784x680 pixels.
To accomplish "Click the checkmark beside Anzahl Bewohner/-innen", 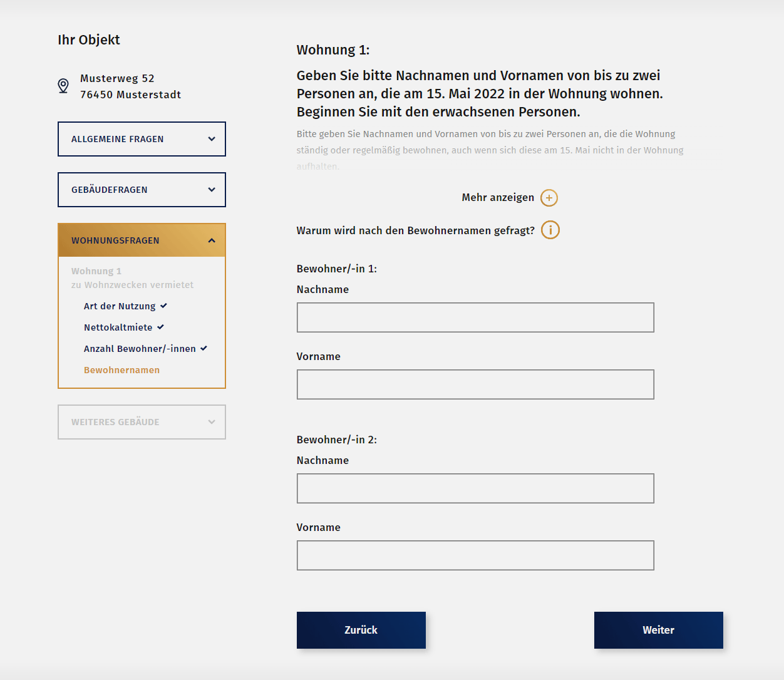I will click(204, 348).
